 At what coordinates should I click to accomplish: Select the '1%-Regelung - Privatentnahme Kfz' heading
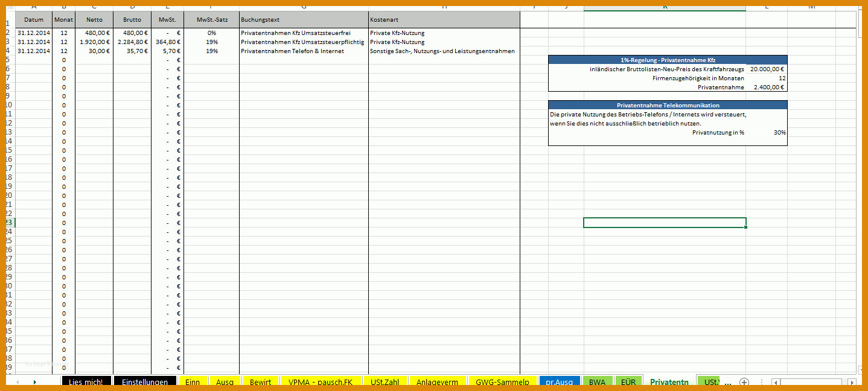[x=668, y=60]
